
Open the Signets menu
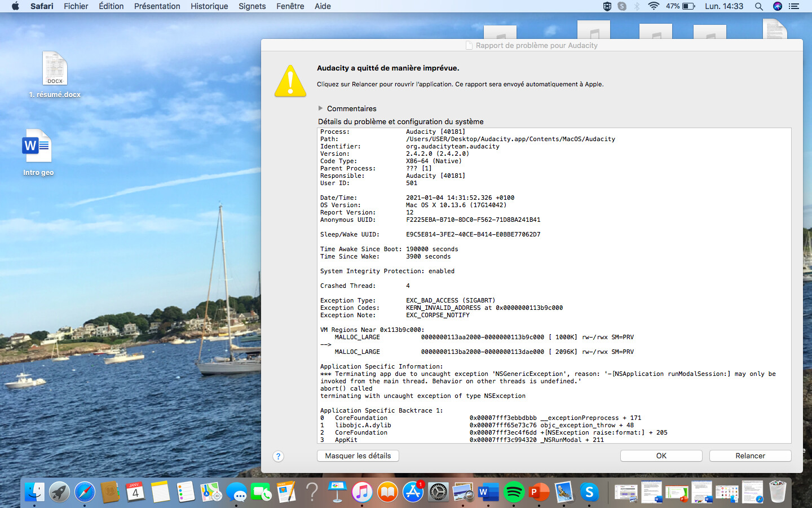coord(252,6)
